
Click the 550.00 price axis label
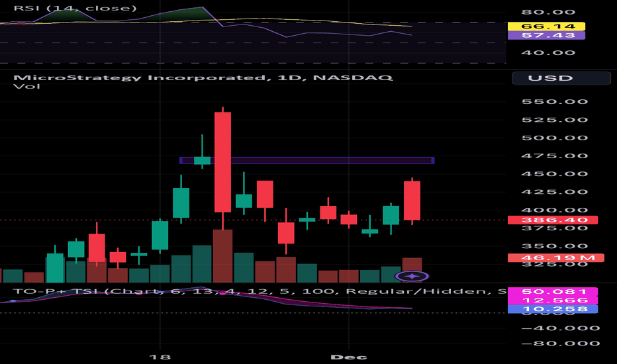tap(554, 102)
